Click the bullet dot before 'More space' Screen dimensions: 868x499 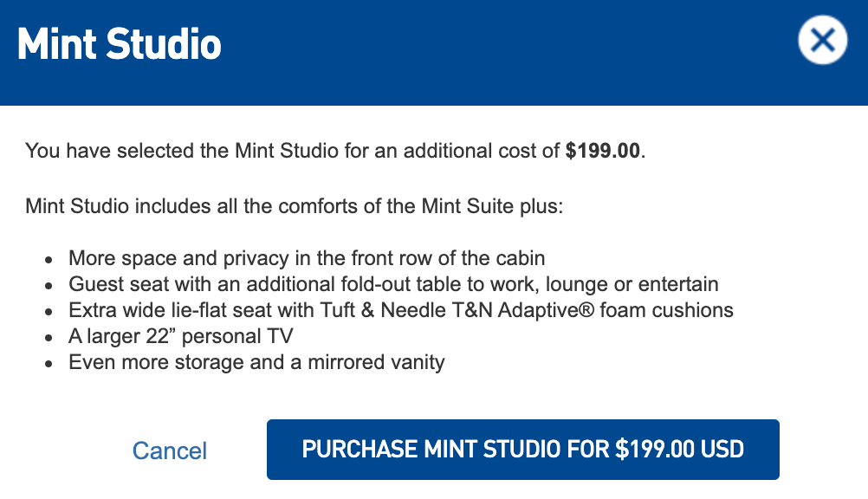(x=49, y=259)
